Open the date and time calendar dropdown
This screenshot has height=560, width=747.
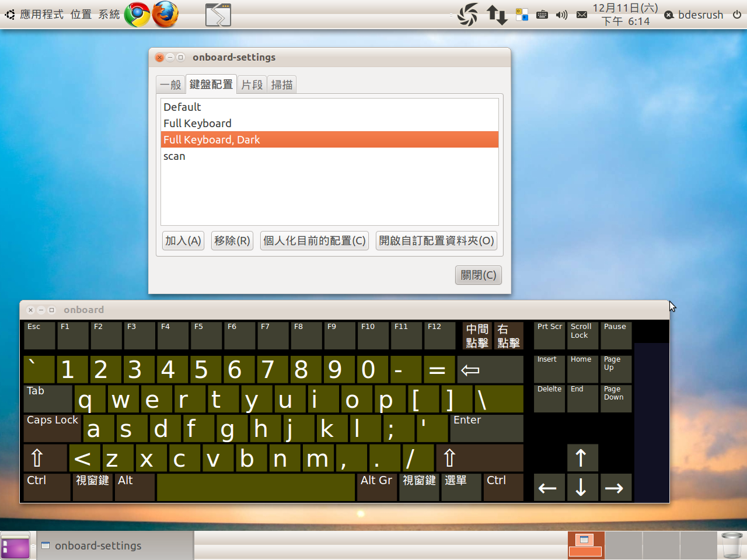pos(624,15)
